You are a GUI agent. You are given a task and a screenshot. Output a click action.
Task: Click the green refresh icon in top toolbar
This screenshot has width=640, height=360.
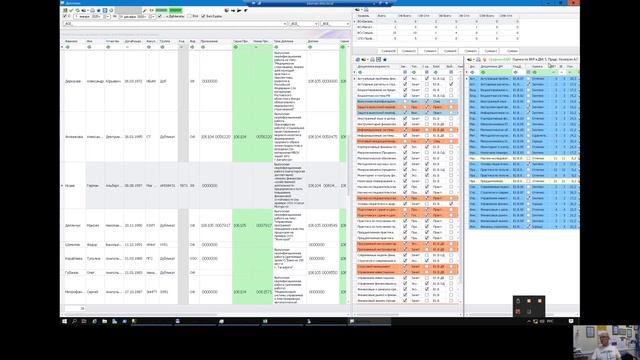[78, 10]
